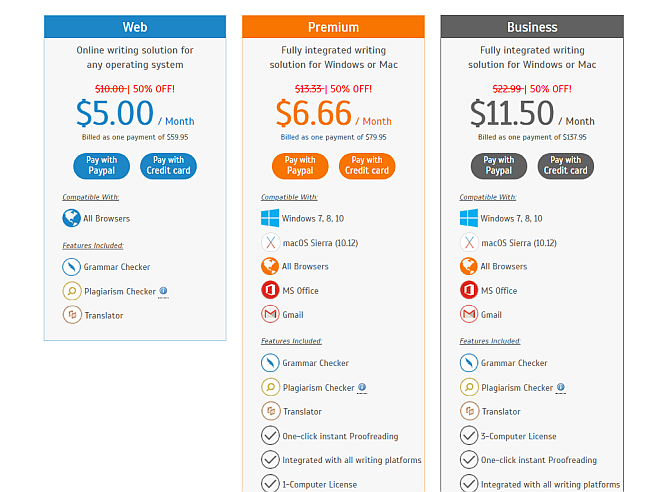The height and width of the screenshot is (492, 670).
Task: Click the Grammar Checker icon in Web plan
Action: [71, 267]
